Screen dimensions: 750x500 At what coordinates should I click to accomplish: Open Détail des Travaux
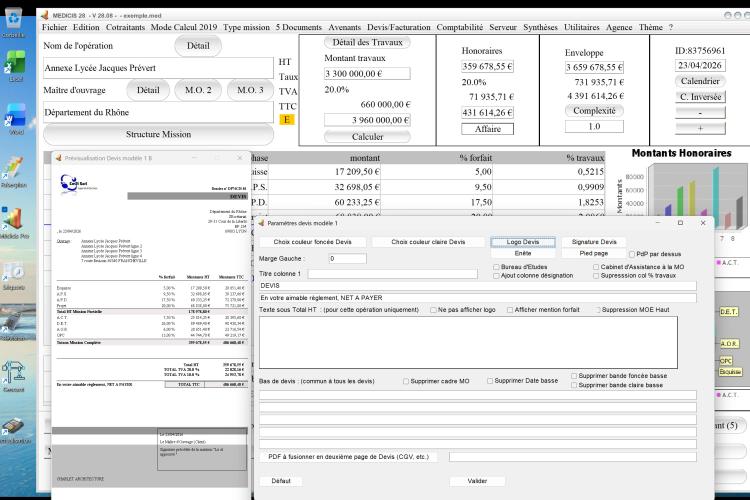pyautogui.click(x=367, y=43)
